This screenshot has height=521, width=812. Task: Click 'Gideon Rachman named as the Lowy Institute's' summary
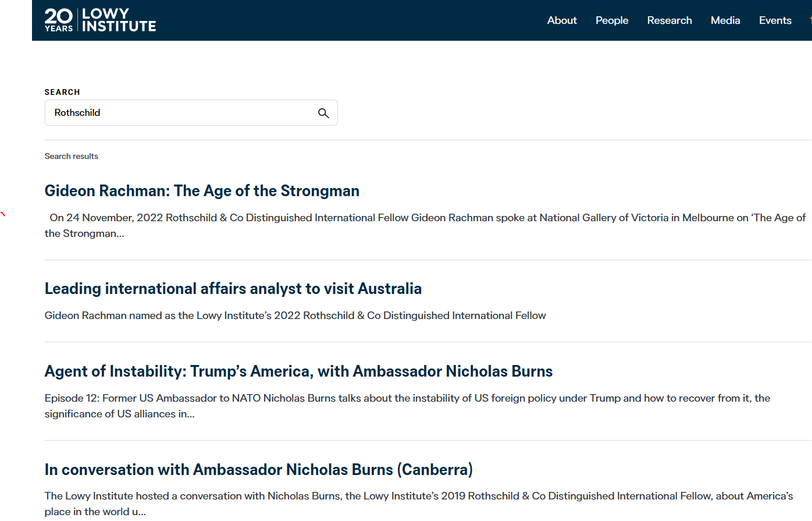coord(295,316)
